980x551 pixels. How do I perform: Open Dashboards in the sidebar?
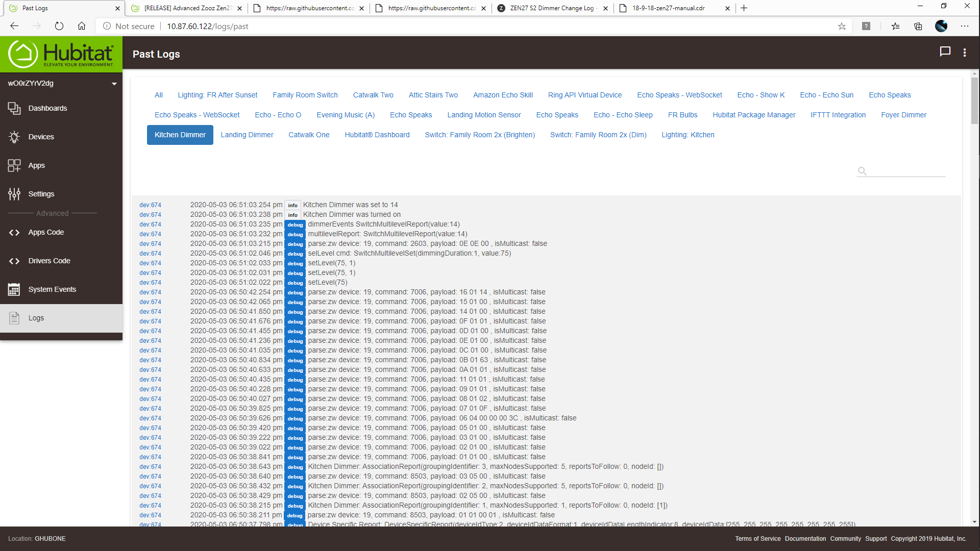pyautogui.click(x=47, y=108)
